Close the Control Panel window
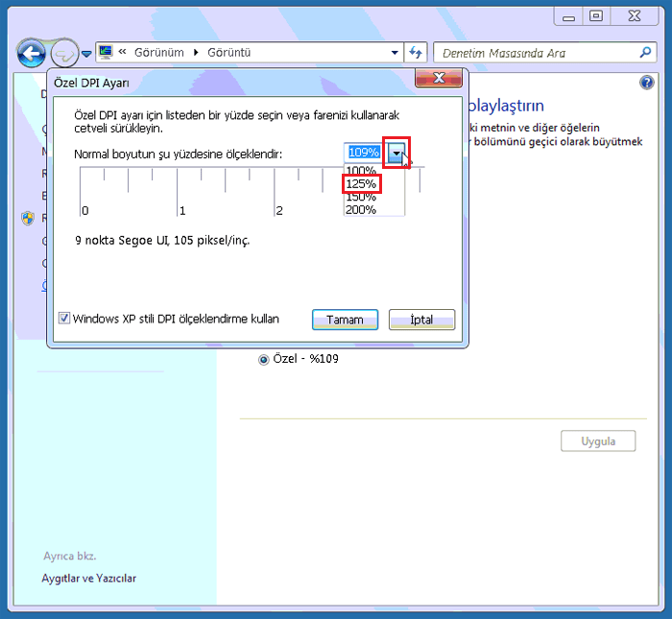Image resolution: width=672 pixels, height=619 pixels. (635, 16)
